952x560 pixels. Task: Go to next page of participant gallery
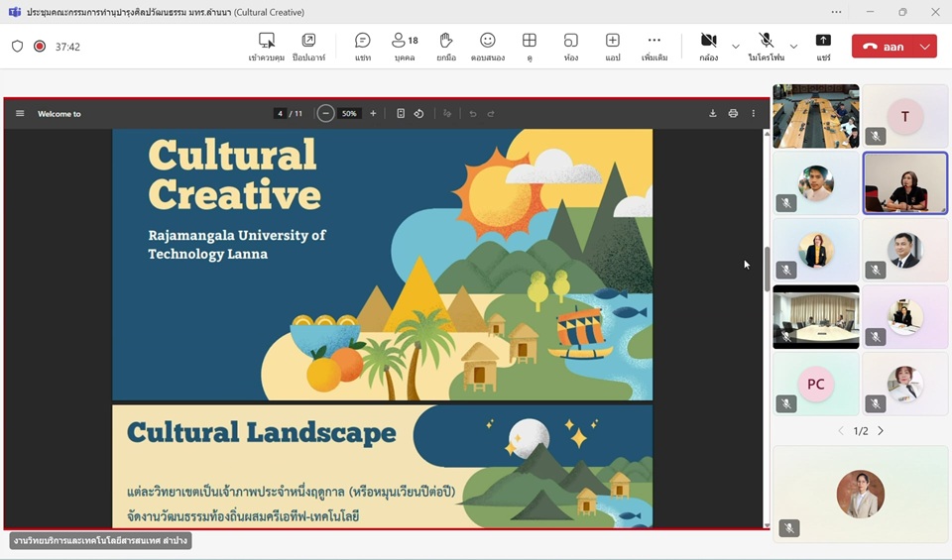point(881,431)
